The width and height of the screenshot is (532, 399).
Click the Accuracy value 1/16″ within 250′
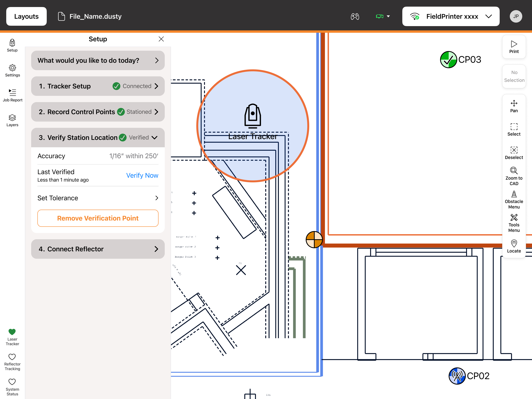click(x=134, y=156)
